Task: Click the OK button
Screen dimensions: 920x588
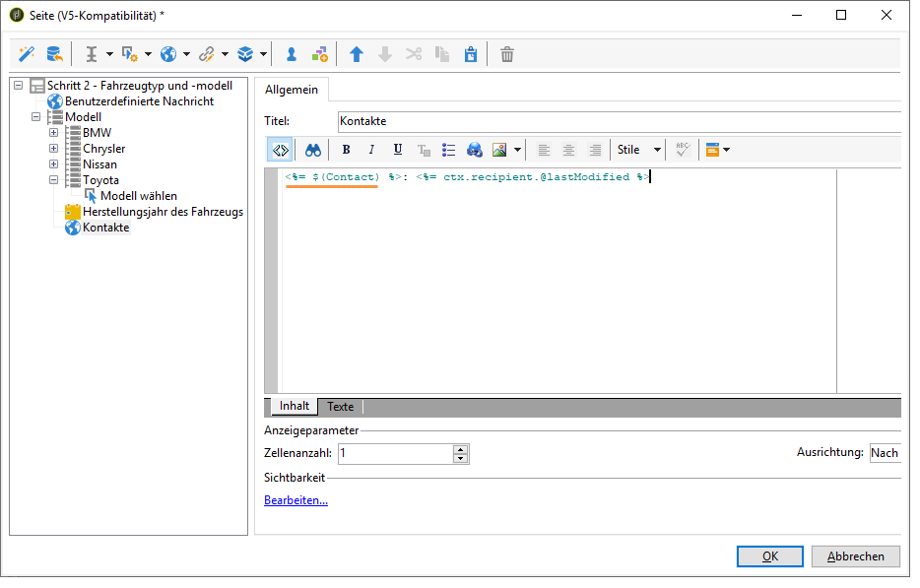Action: coord(769,556)
